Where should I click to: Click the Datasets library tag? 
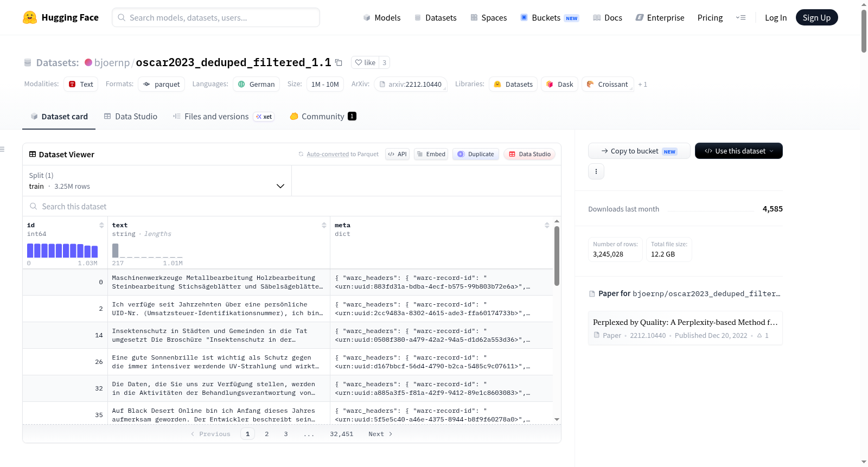[513, 84]
